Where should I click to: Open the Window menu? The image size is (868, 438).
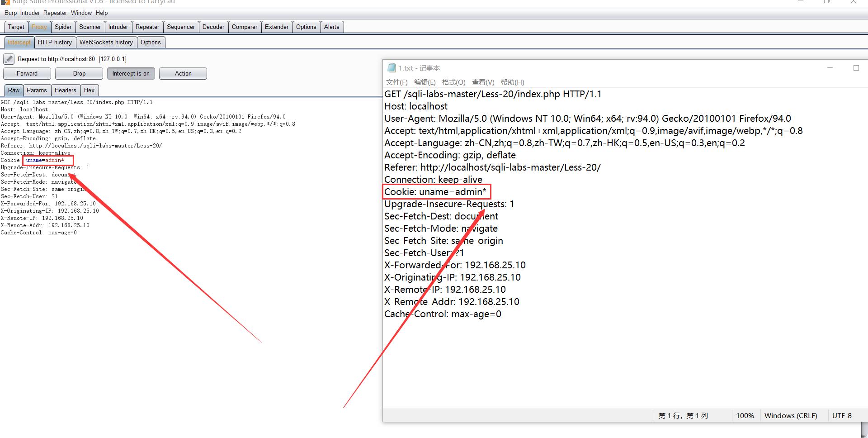pos(81,13)
